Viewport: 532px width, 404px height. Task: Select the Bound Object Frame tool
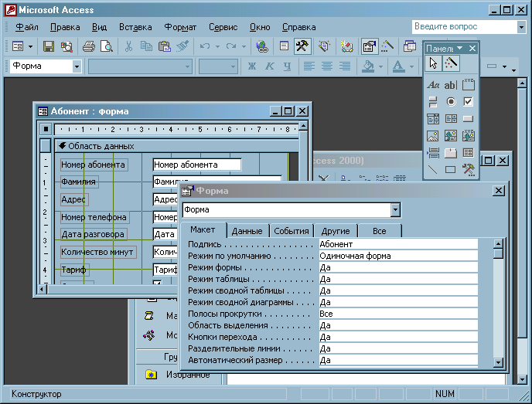coord(469,136)
